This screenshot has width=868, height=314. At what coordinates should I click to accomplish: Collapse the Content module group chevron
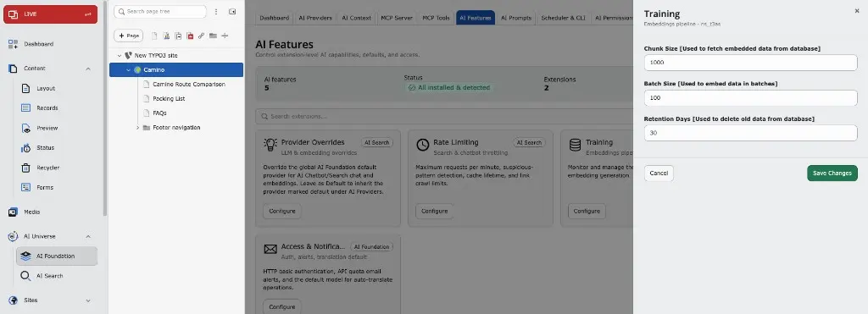(x=88, y=69)
